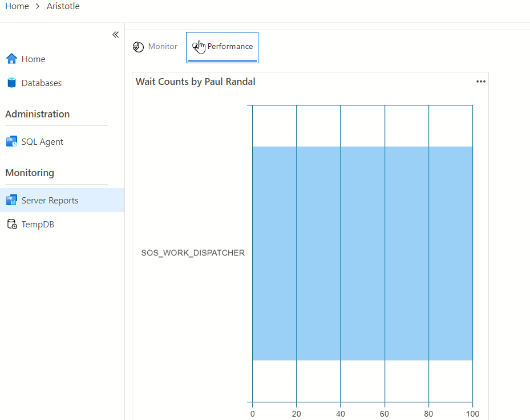Viewport: 530px width, 420px height.
Task: Click the Home house icon in sidebar
Action: click(x=11, y=59)
